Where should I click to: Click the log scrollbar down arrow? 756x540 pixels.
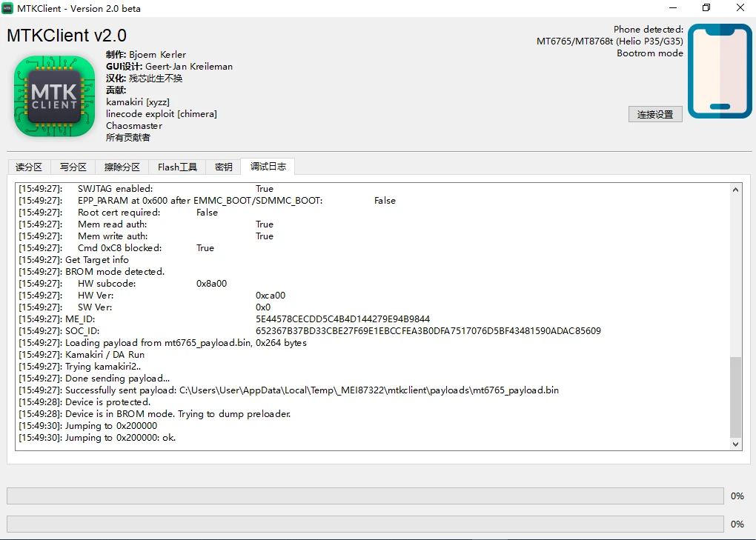click(735, 444)
